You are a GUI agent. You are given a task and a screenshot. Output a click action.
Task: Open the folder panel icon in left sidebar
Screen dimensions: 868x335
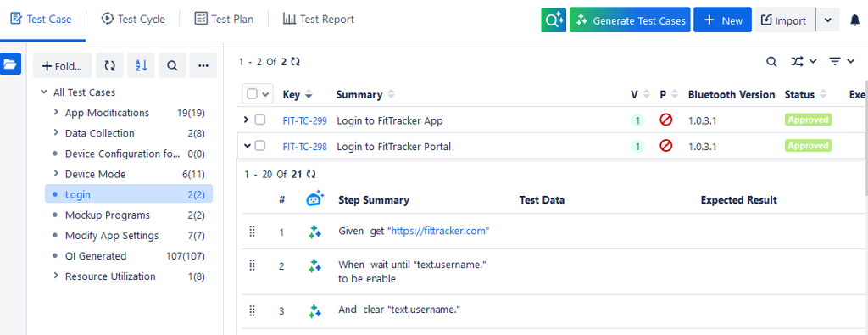click(x=10, y=64)
